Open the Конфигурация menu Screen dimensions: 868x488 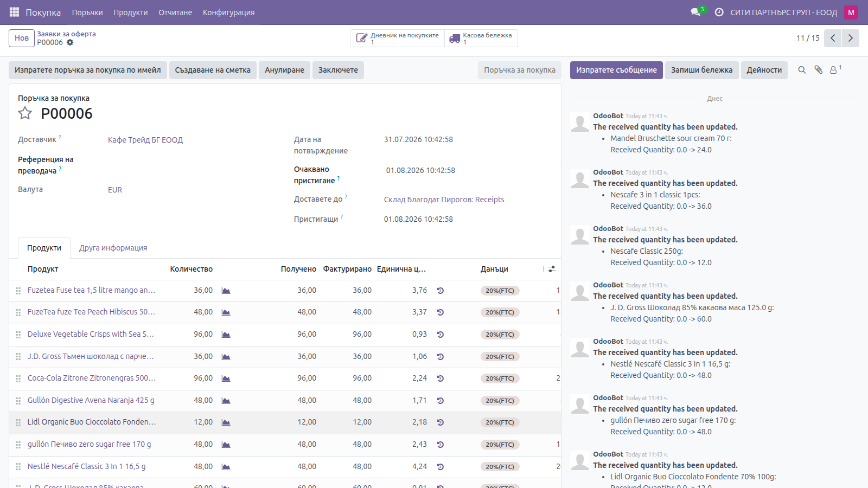click(228, 12)
